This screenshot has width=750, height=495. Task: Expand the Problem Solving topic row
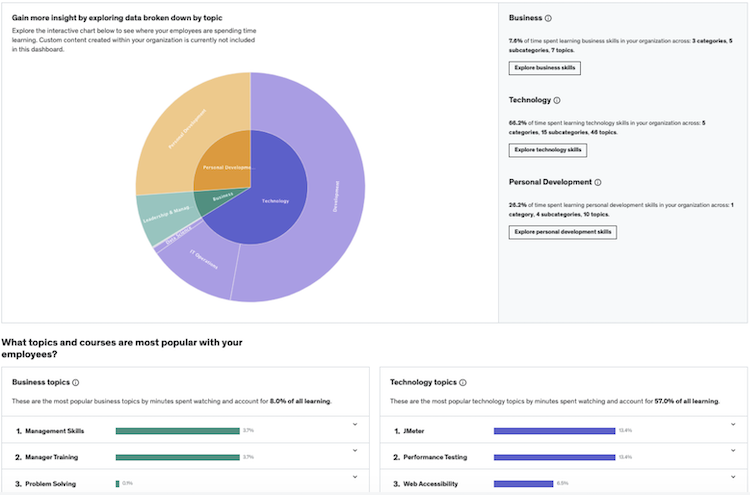click(x=354, y=477)
